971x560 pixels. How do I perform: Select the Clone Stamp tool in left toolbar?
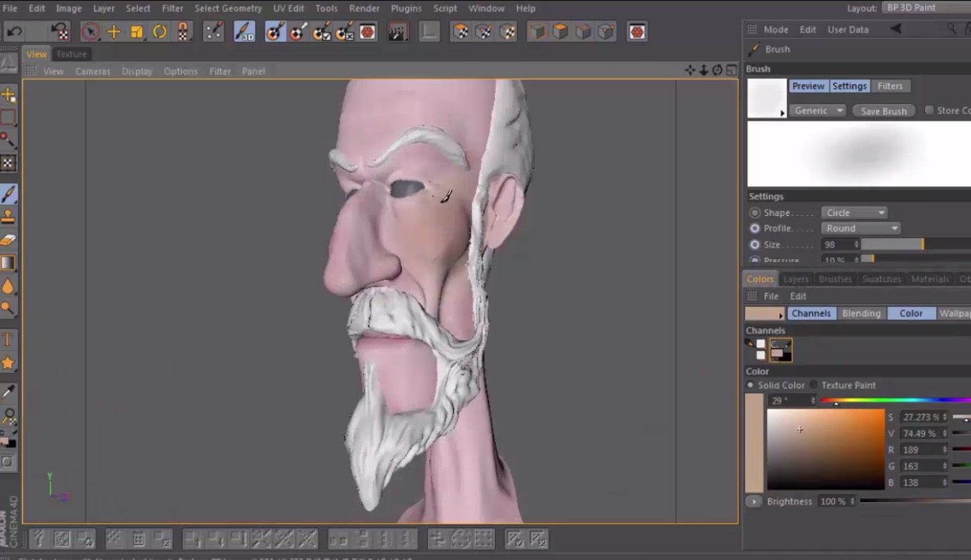click(8, 217)
